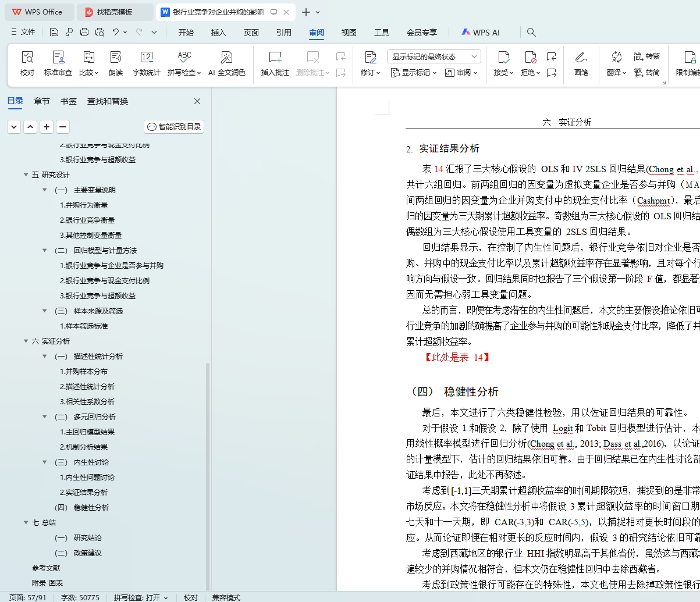The height and width of the screenshot is (602, 700).
Task: Open 字数统计 word count tool
Action: (x=147, y=64)
